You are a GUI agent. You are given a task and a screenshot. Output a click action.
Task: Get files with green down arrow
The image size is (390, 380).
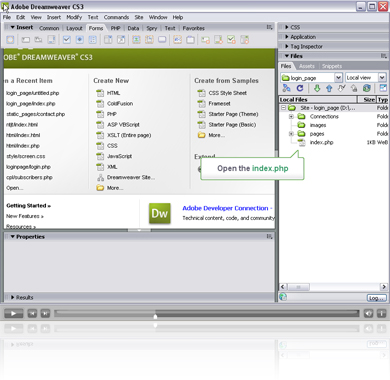[317, 88]
